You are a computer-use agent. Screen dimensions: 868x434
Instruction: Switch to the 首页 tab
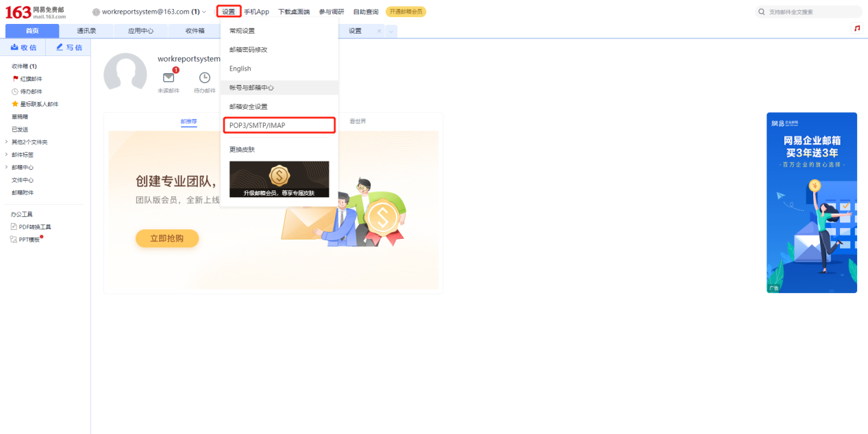tap(32, 31)
